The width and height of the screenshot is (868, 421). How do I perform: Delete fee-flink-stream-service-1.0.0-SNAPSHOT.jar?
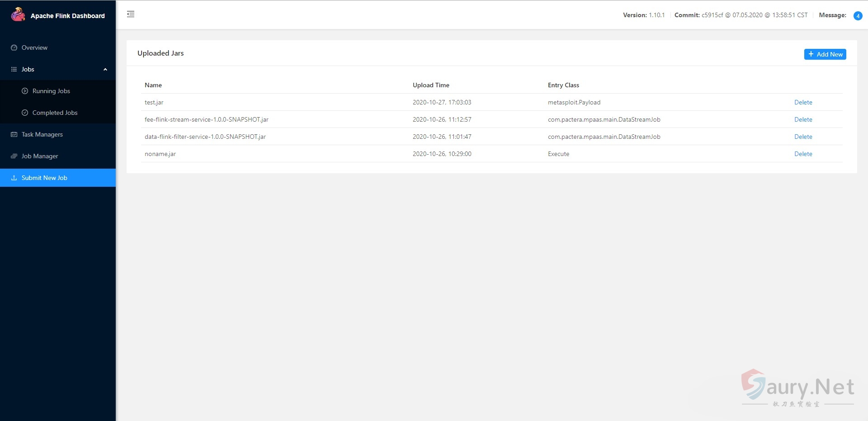click(803, 119)
